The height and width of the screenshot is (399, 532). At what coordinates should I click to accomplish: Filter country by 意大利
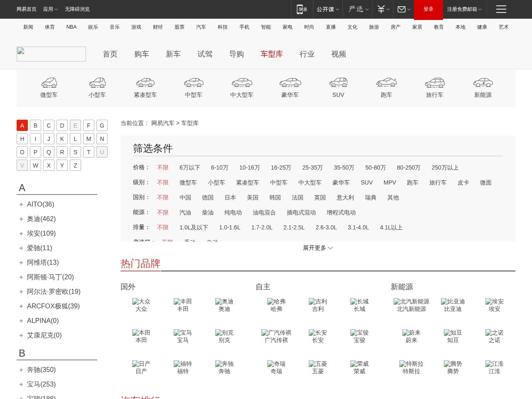345,197
